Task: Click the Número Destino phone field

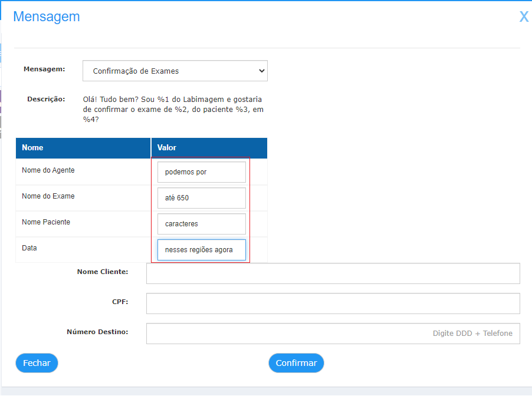Action: [x=333, y=334]
